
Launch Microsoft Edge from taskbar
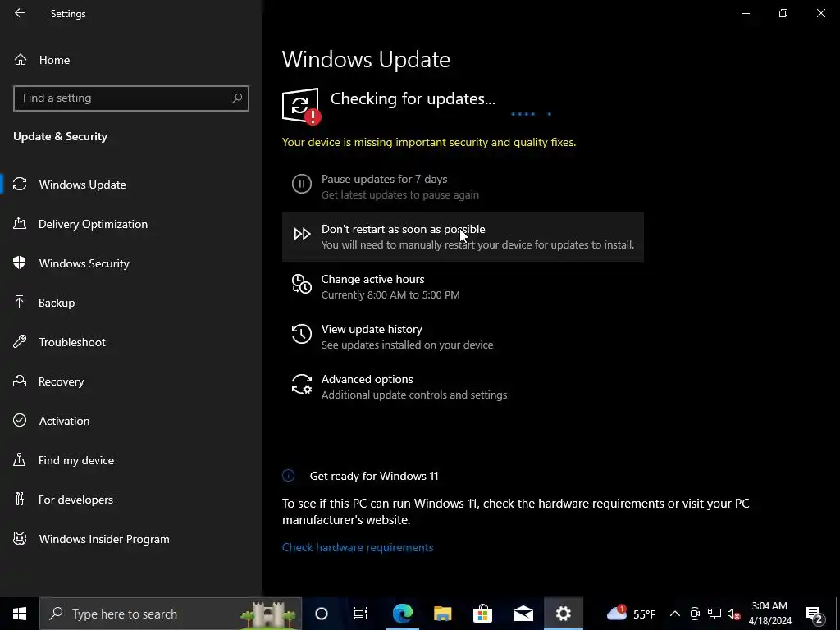point(402,614)
